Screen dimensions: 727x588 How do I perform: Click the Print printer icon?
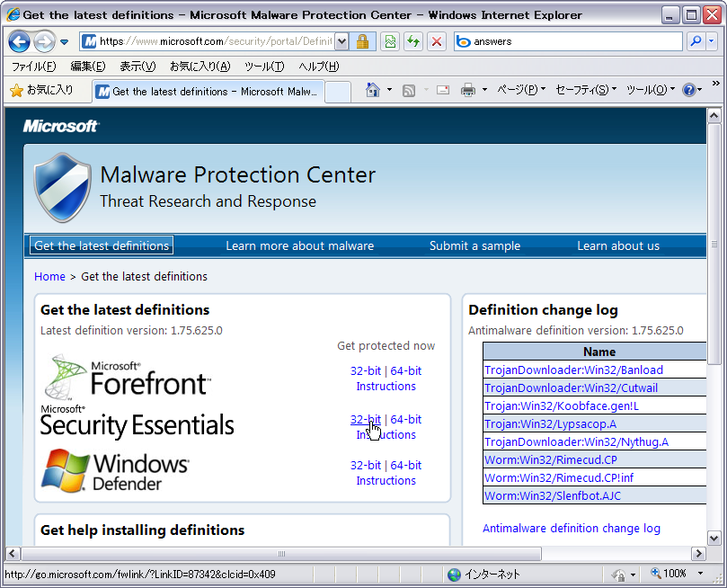coord(468,90)
